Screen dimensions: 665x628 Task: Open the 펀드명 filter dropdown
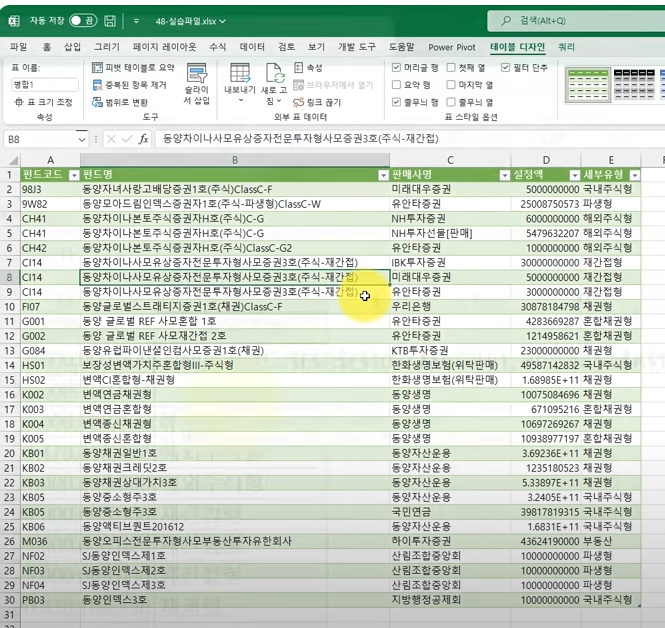point(383,176)
